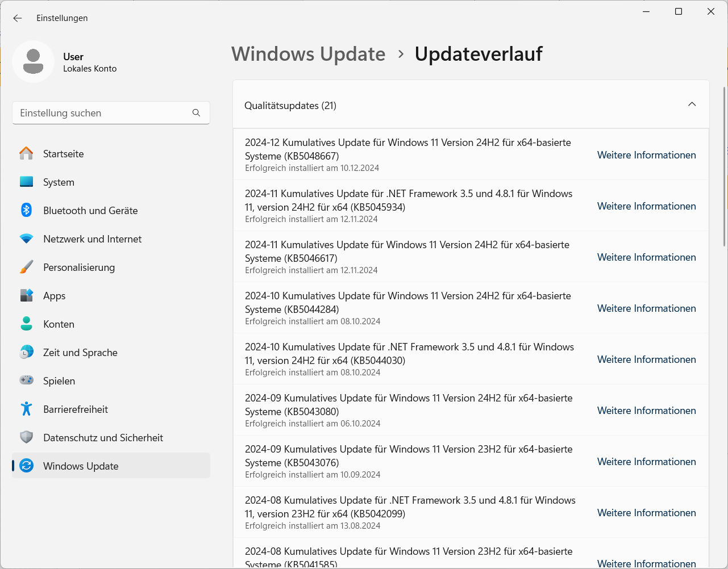Screen dimensions: 728x569
Task: Open System settings
Action: coord(111,182)
